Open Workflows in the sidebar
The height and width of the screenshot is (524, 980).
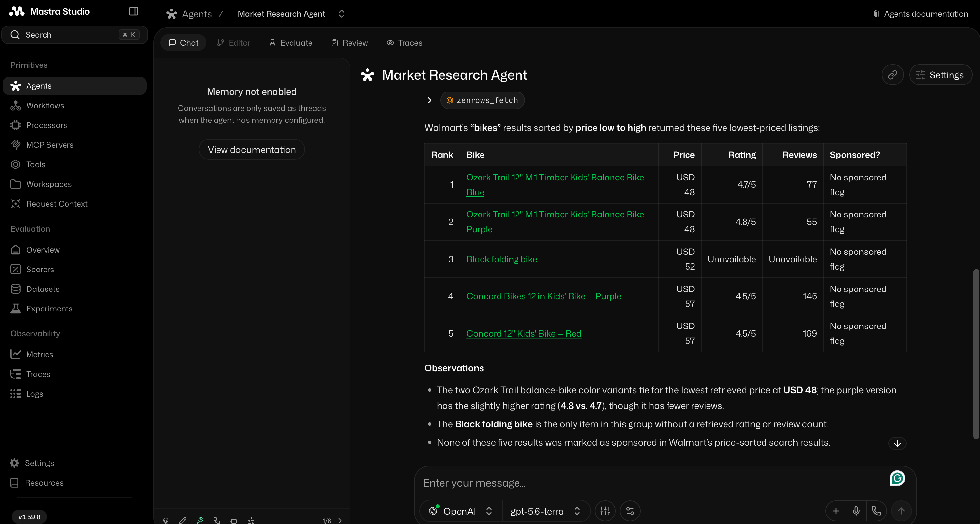tap(75, 105)
